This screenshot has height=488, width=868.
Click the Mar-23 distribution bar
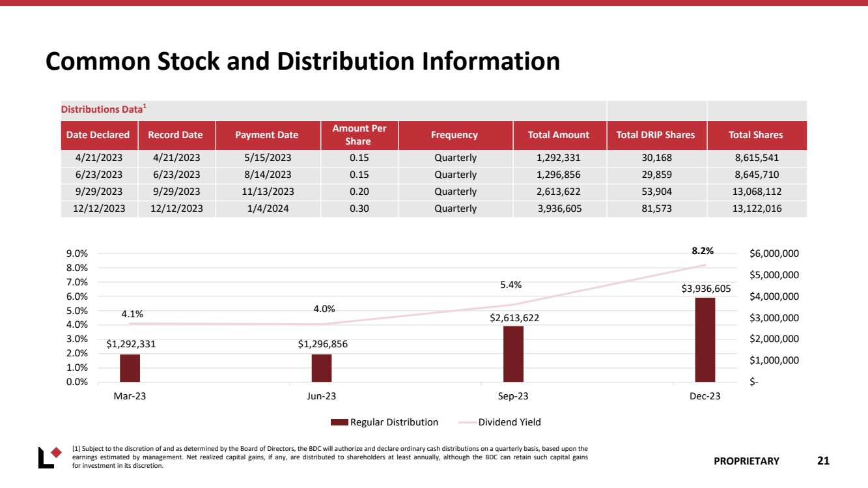click(130, 368)
